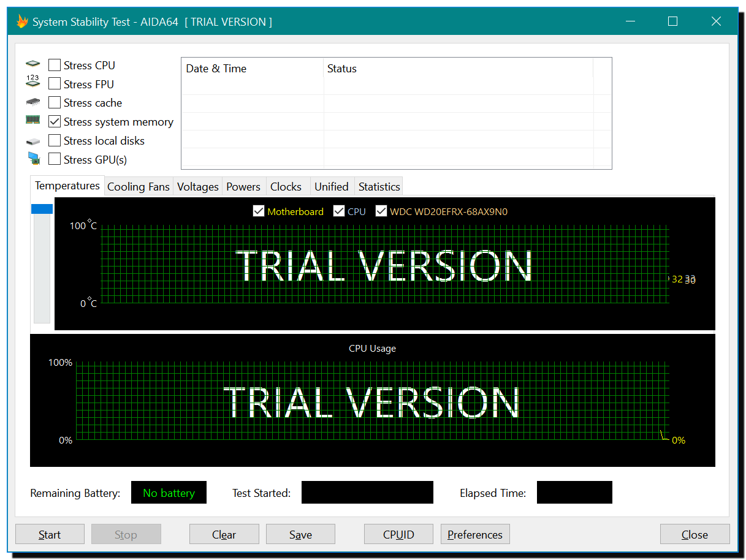Click the CPU chip icon beside Stress CPU
The height and width of the screenshot is (560, 746).
pyautogui.click(x=33, y=64)
